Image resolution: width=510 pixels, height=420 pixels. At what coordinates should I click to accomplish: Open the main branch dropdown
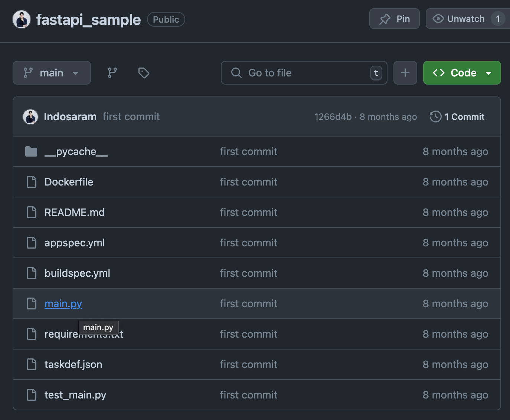pos(52,73)
